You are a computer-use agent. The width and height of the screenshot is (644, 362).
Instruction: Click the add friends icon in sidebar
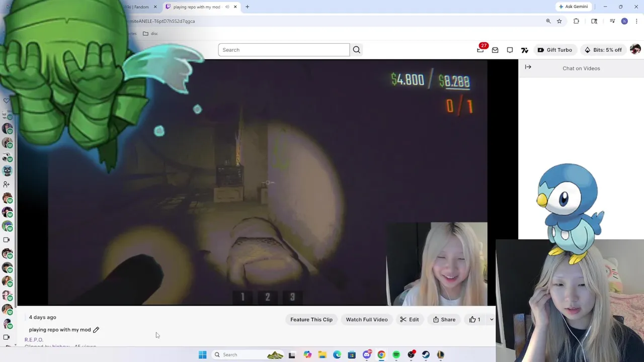click(7, 184)
